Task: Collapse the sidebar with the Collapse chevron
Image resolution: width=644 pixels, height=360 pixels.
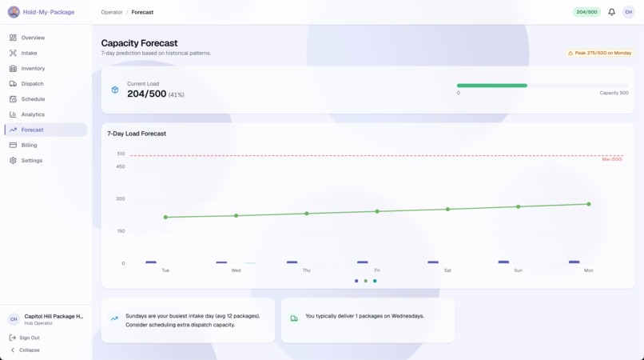Action: coord(13,350)
